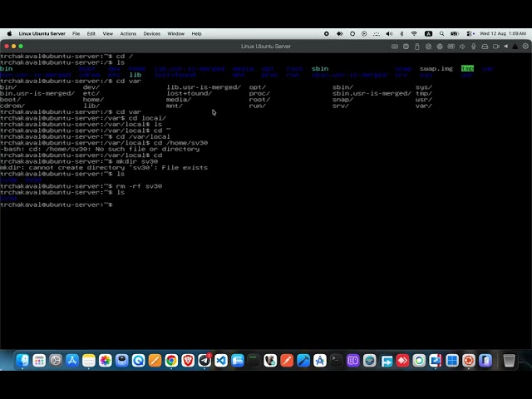
Task: Click the left-pointing arrow in VM title bar
Action: click(x=506, y=47)
